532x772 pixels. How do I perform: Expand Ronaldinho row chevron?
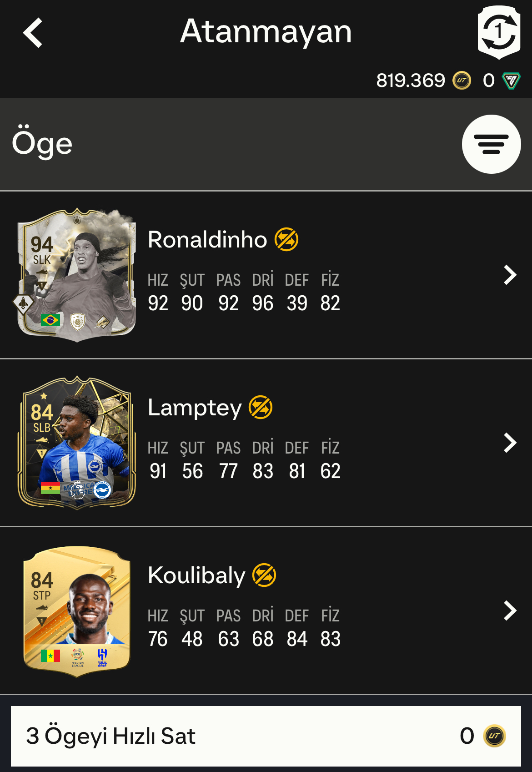[x=510, y=275]
